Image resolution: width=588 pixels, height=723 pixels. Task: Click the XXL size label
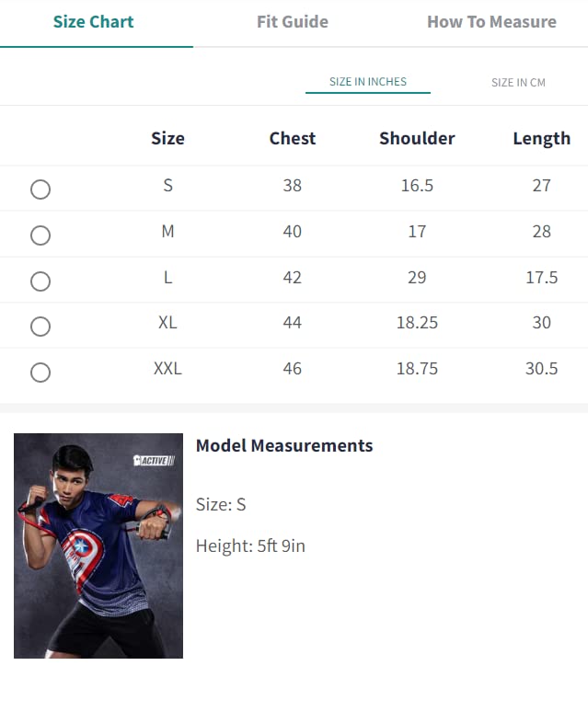(x=167, y=369)
